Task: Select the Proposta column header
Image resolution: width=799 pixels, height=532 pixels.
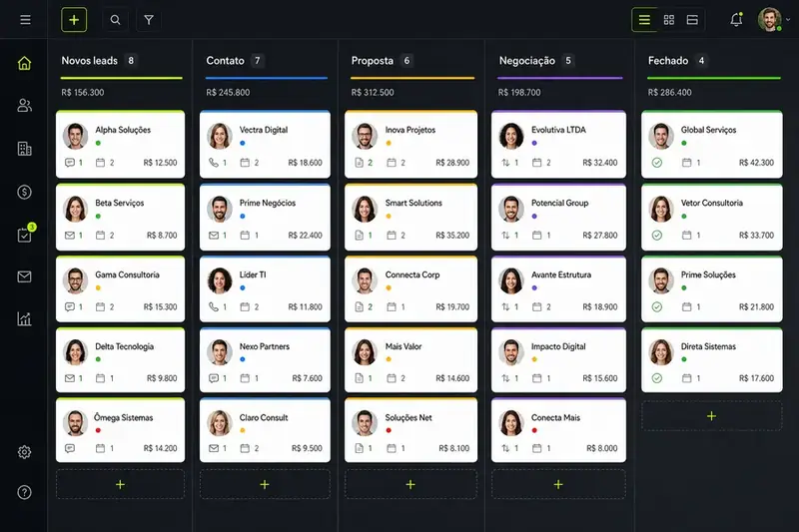Action: [372, 61]
